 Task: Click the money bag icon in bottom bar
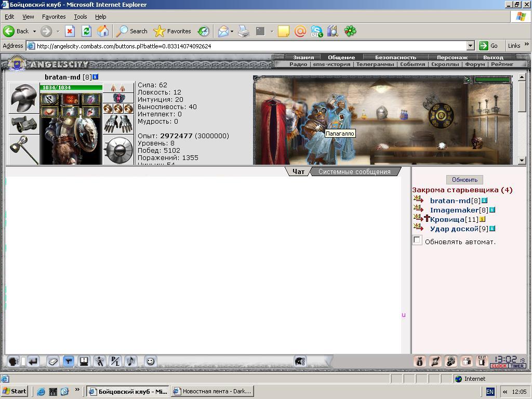click(420, 362)
